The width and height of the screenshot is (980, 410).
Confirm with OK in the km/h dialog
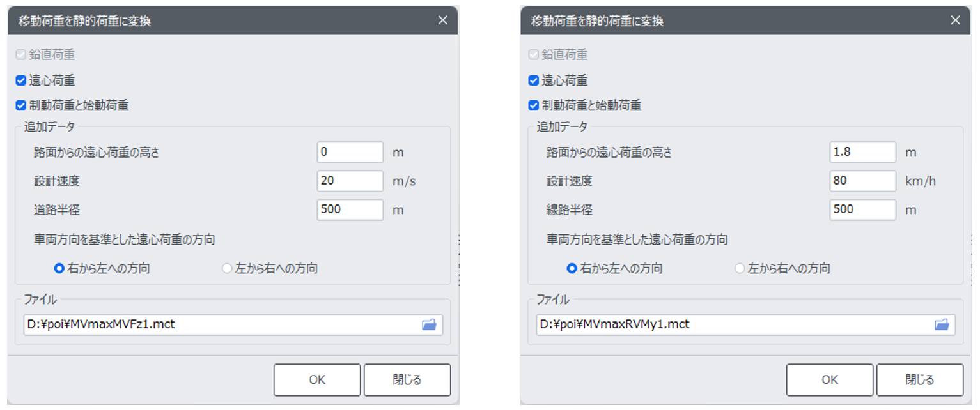click(x=830, y=380)
